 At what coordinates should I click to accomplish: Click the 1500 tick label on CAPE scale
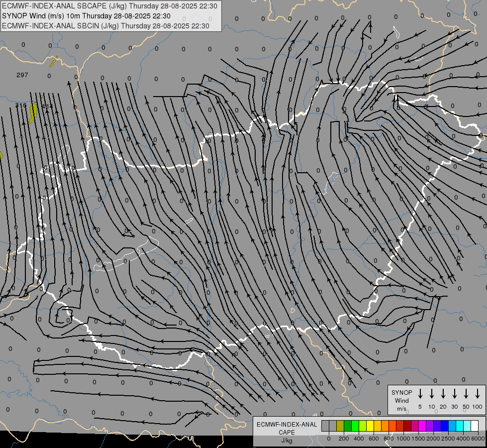pyautogui.click(x=418, y=439)
